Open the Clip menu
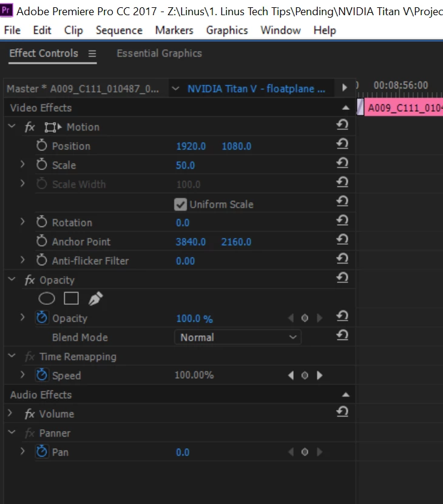Image resolution: width=443 pixels, height=504 pixels. pyautogui.click(x=73, y=30)
